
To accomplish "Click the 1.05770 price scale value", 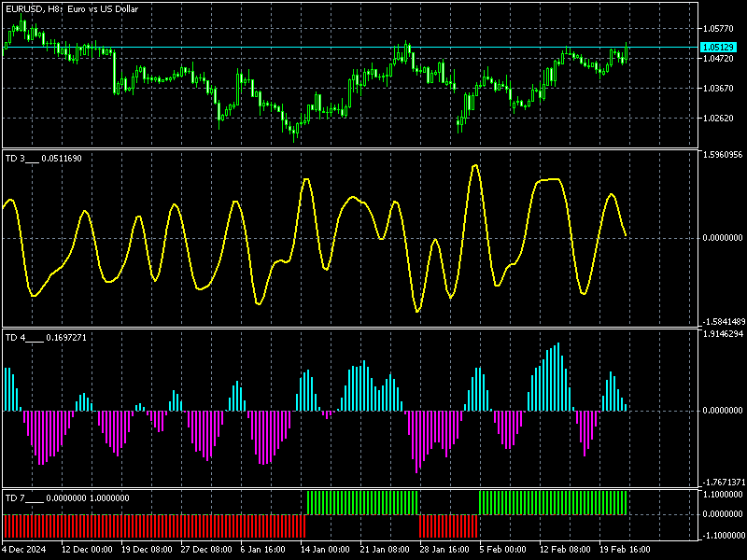I will point(718,29).
